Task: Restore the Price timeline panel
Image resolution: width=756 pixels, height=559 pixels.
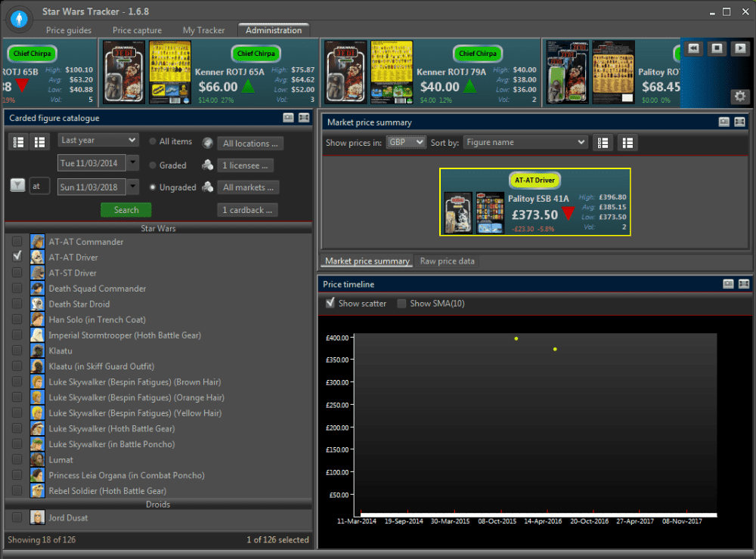Action: pos(728,284)
